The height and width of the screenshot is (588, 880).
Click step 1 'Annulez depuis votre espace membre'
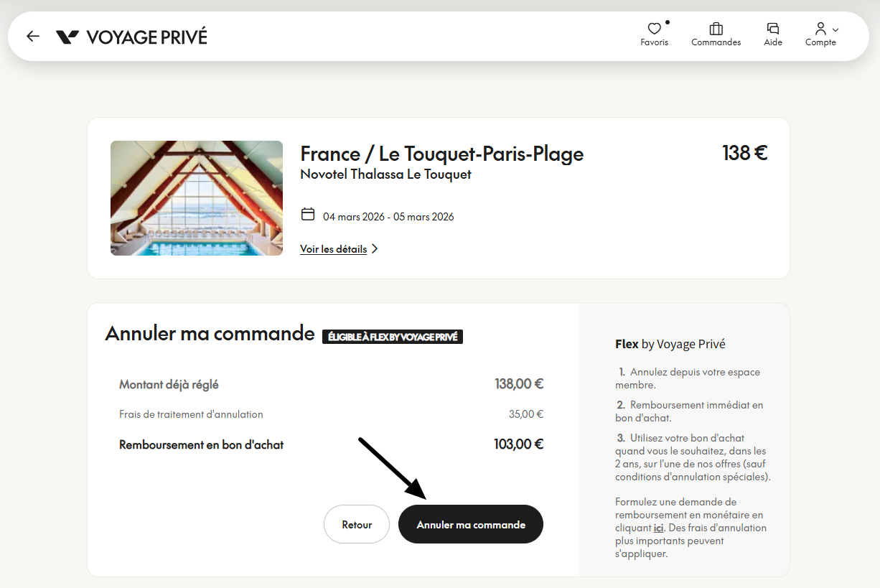(x=688, y=378)
